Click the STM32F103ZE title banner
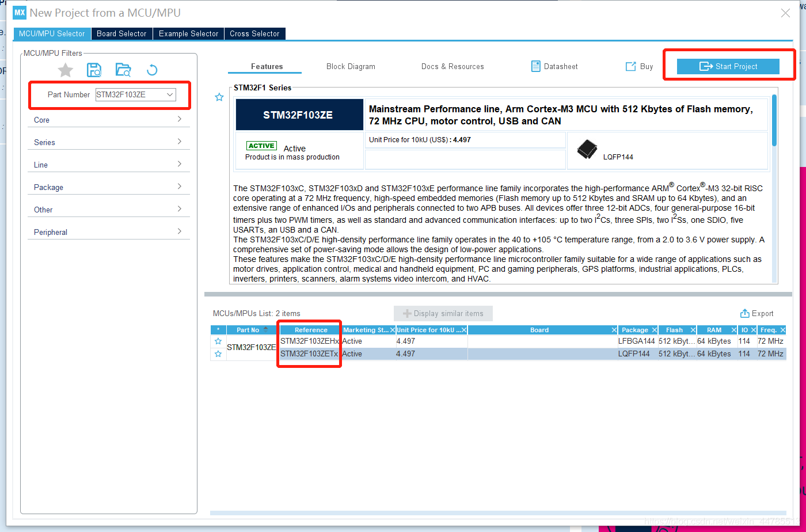806x532 pixels. (x=298, y=115)
